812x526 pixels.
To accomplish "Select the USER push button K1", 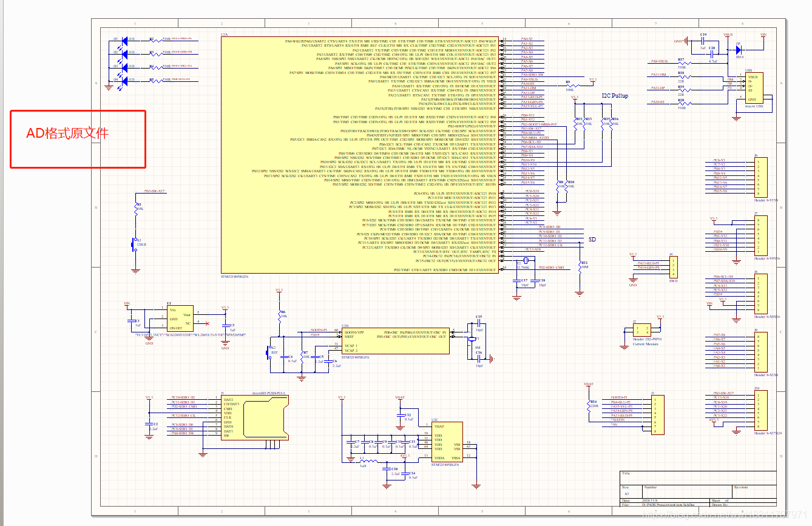I will point(135,244).
